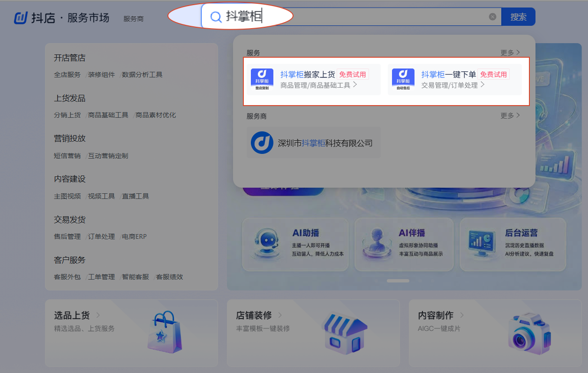588x373 pixels.
Task: Click 客服外包 category
Action: point(67,277)
